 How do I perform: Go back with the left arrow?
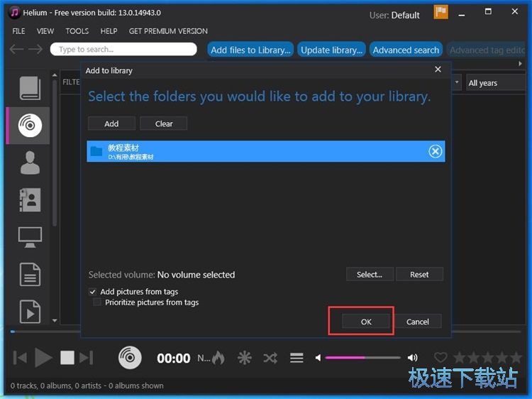[16, 49]
